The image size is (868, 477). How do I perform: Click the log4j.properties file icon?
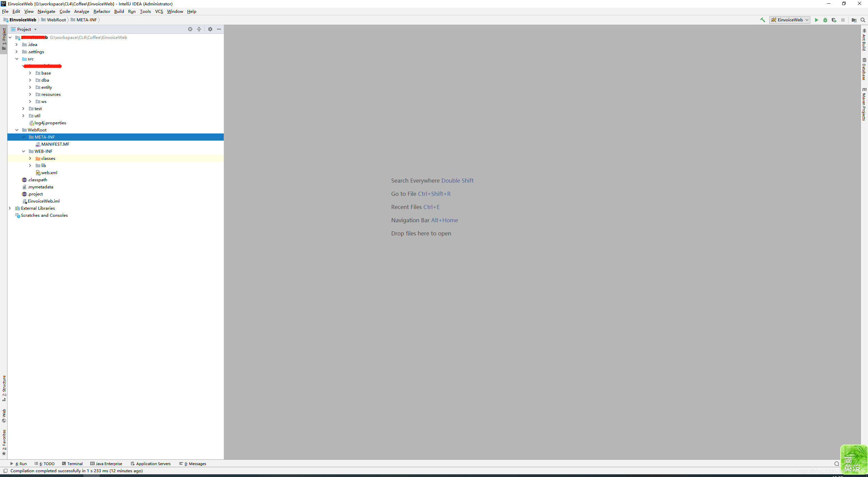31,123
